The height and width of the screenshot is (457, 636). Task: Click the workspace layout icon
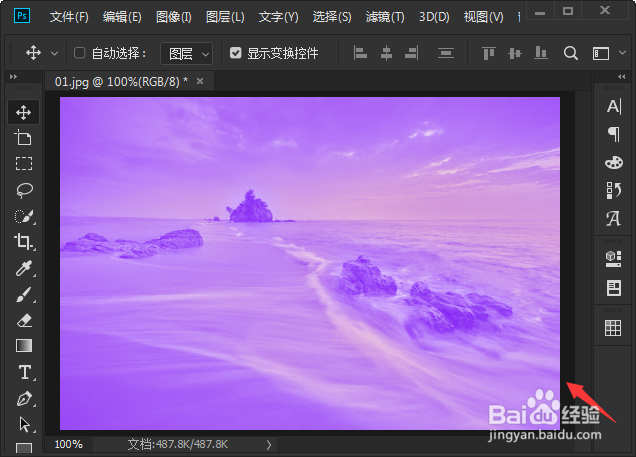(601, 54)
